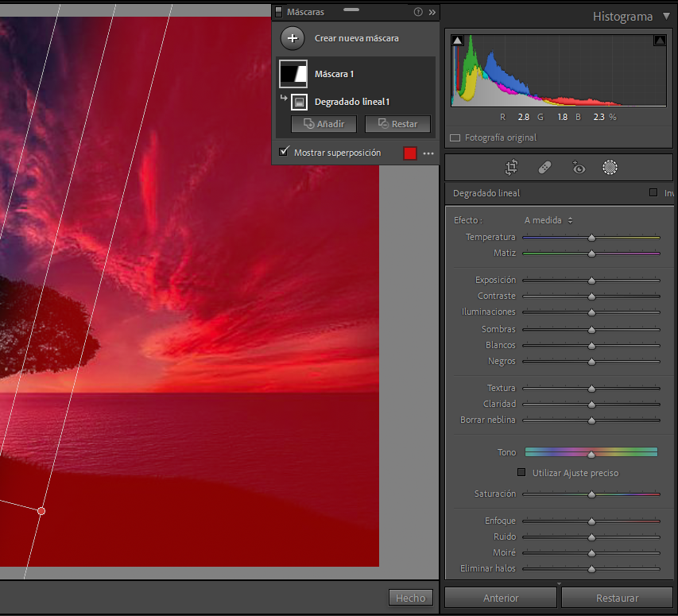Enable Utilizar Ajuste preciso checkbox
The width and height of the screenshot is (678, 616).
(x=521, y=472)
